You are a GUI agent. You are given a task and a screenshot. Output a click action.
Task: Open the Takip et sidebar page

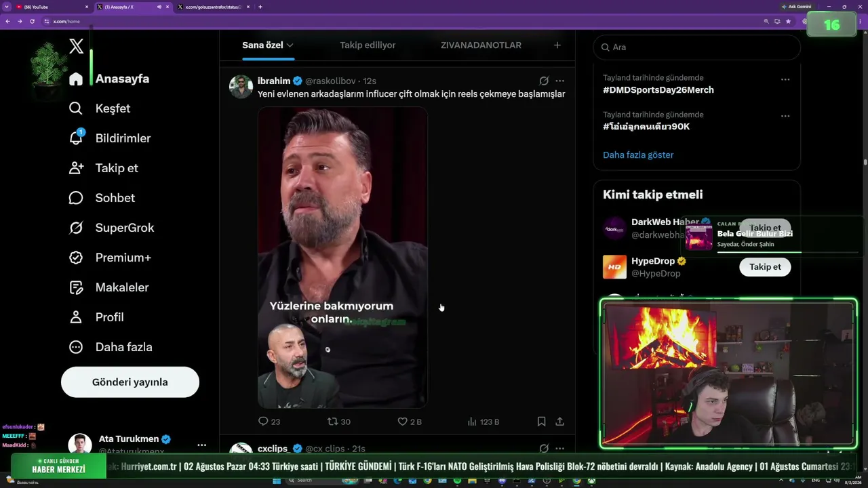pos(104,168)
